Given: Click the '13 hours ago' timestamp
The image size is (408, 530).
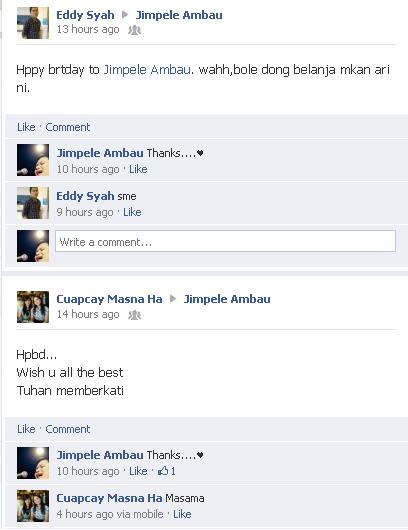Looking at the screenshot, I should point(88,29).
